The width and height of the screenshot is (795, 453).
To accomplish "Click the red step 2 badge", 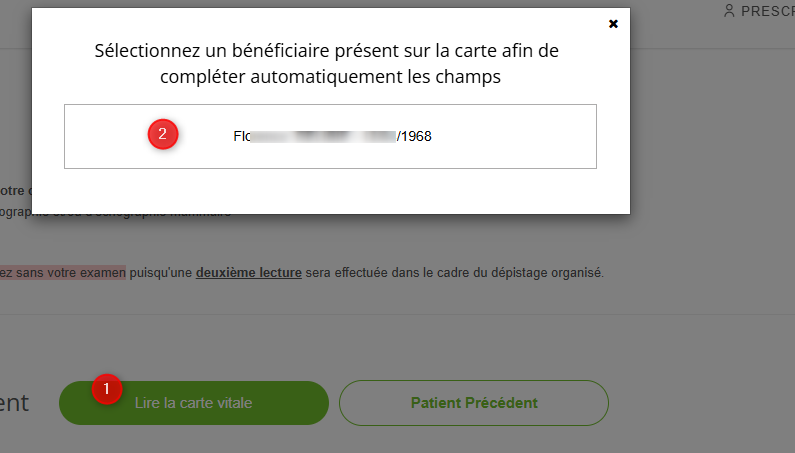I will click(x=163, y=135).
